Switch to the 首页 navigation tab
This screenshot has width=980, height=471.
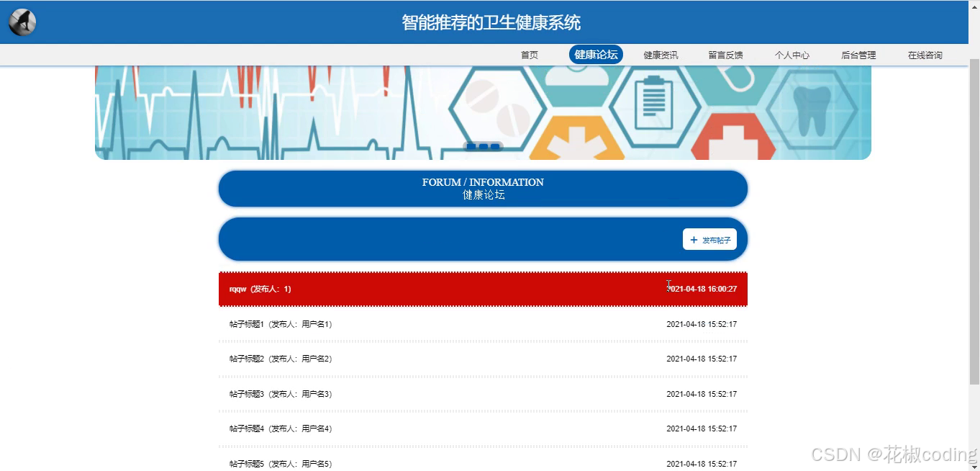[x=529, y=54]
